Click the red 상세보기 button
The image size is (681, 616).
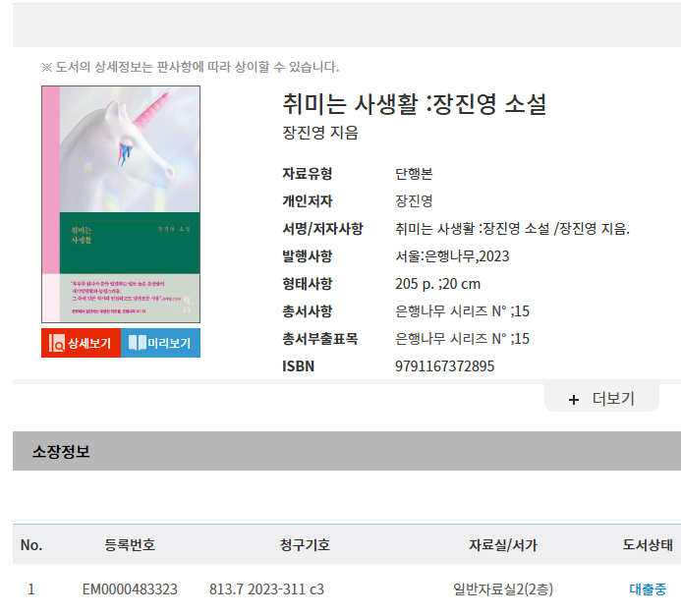(x=81, y=343)
